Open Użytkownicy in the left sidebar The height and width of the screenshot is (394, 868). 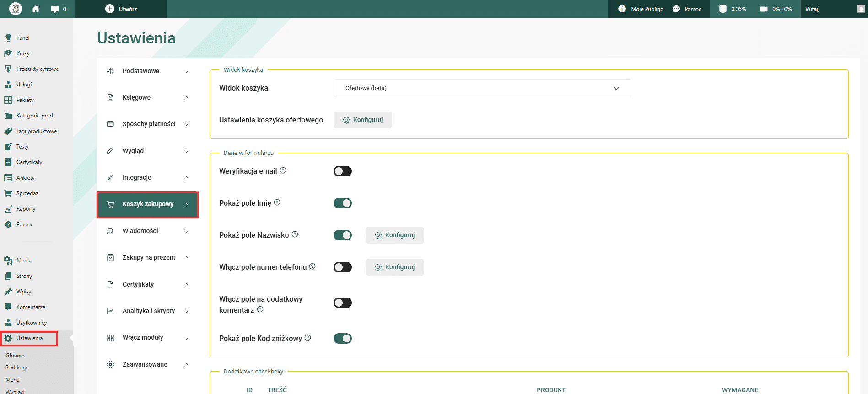click(32, 323)
